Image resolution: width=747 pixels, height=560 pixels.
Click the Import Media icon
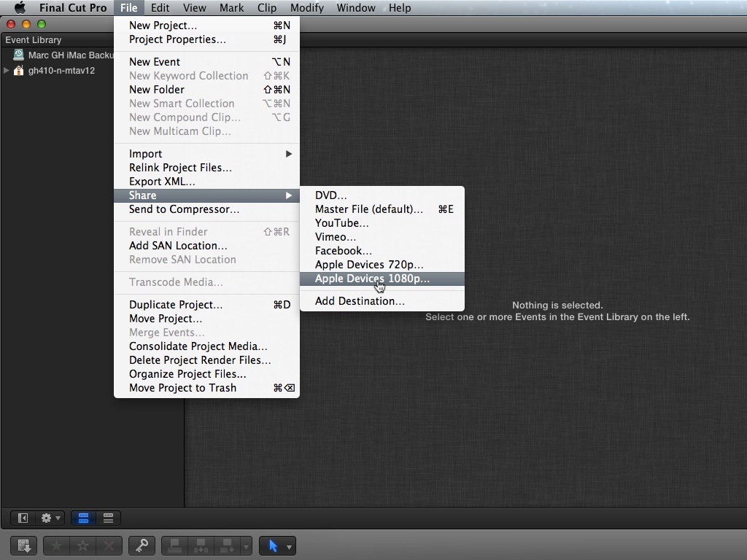point(24,545)
